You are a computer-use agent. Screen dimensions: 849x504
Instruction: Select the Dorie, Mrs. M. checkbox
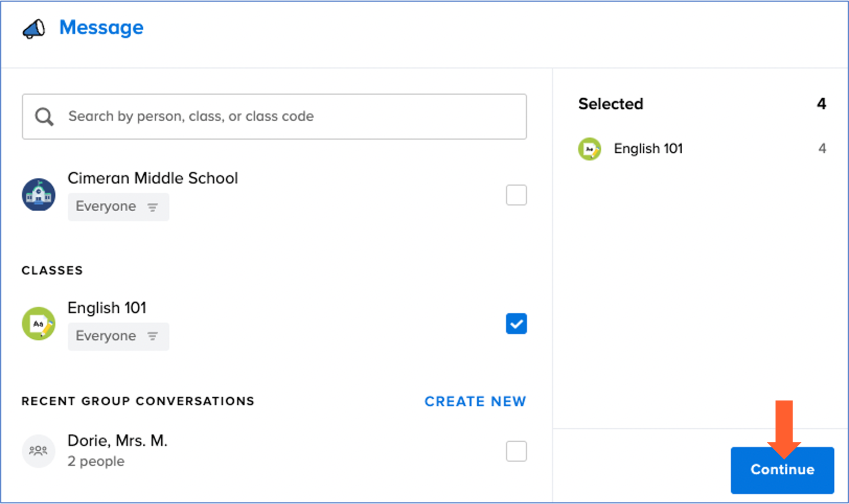(516, 451)
